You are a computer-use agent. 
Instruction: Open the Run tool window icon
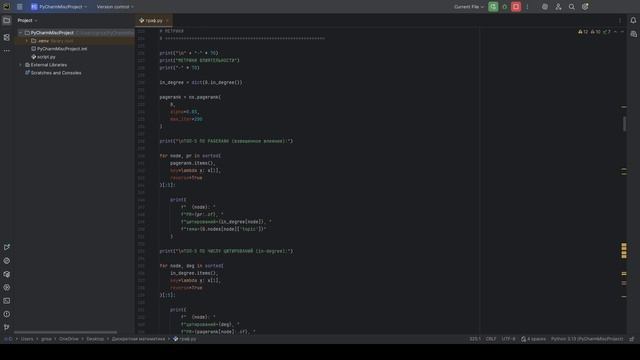[x=7, y=247]
